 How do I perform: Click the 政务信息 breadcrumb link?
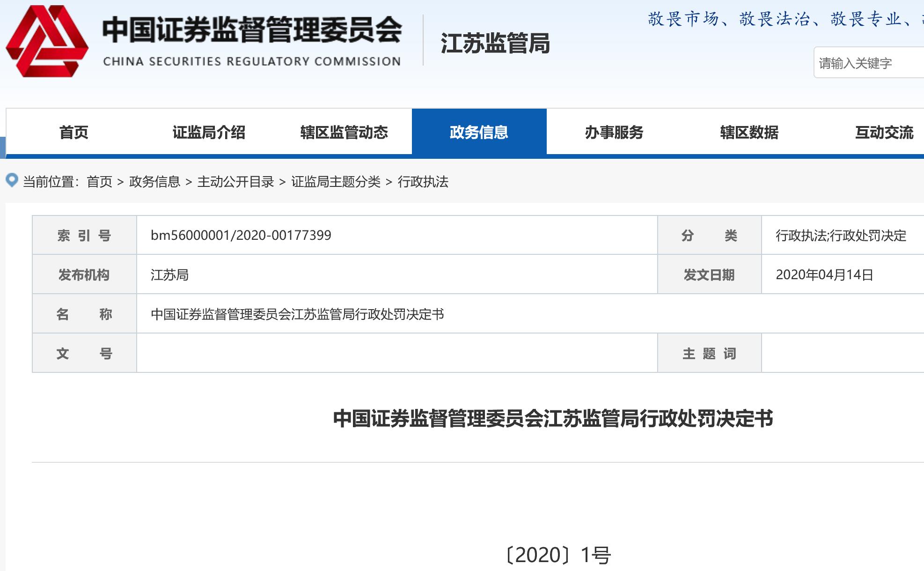[154, 182]
